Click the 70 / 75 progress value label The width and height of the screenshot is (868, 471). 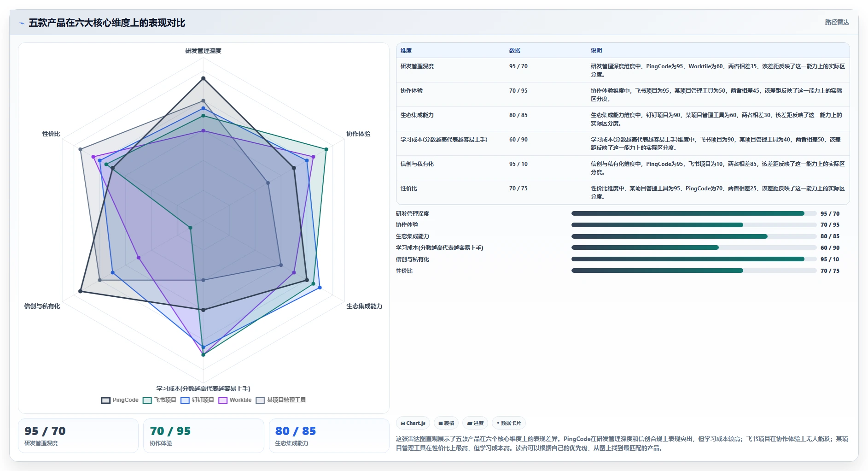coord(830,271)
